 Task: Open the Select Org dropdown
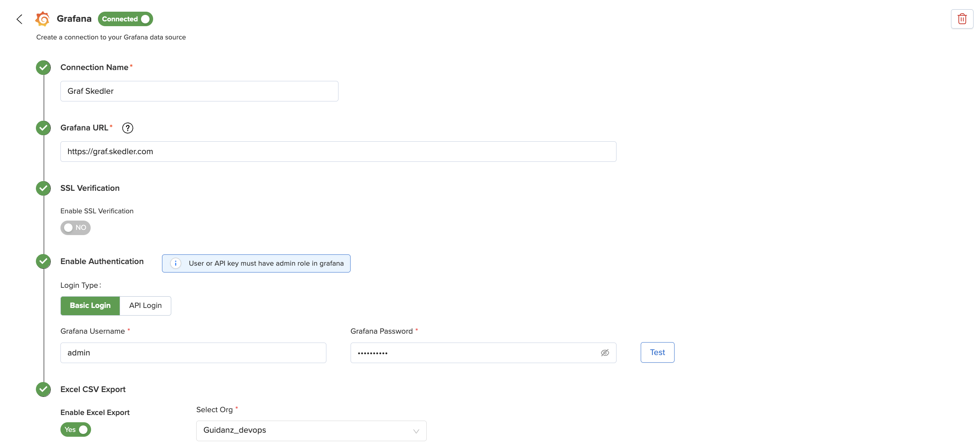coord(311,431)
